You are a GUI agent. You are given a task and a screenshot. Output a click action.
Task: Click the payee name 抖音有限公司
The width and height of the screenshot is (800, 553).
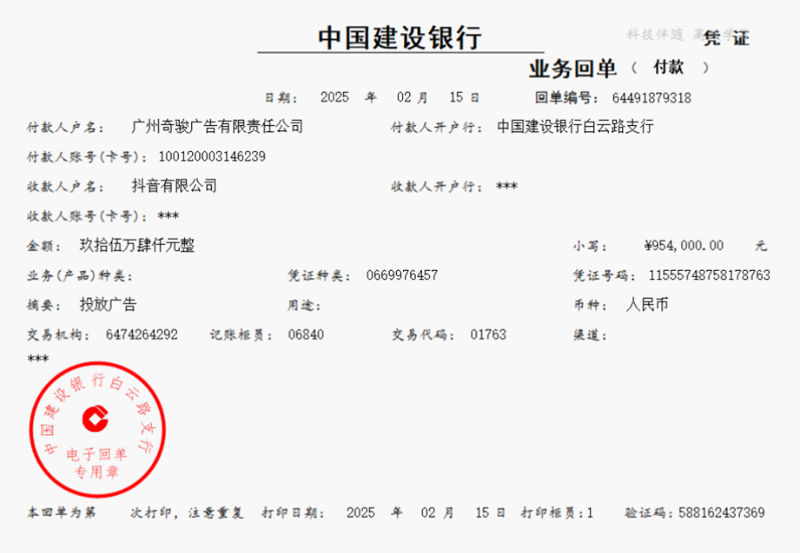(174, 186)
